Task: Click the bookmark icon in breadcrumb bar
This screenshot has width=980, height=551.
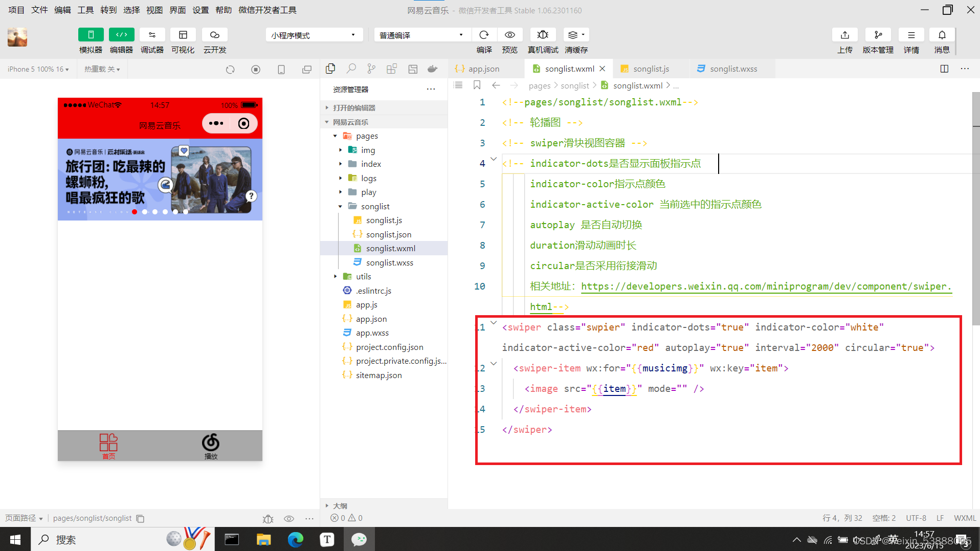Action: (477, 85)
